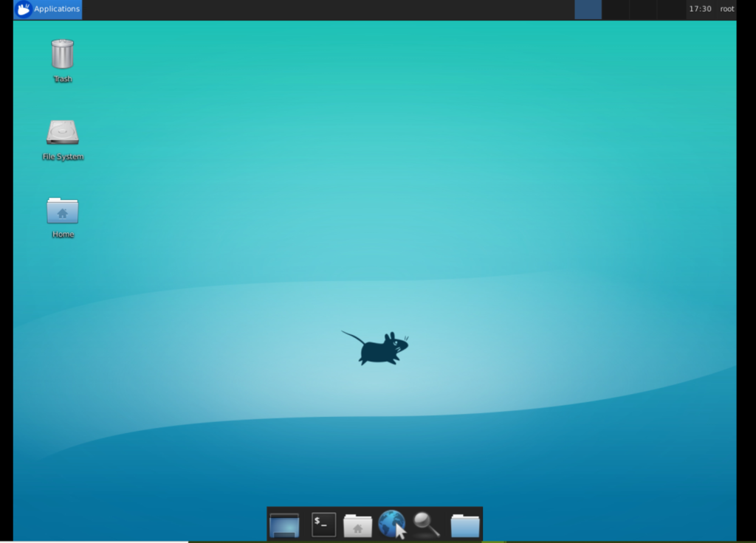The height and width of the screenshot is (543, 756).
Task: Open the File System desktop icon
Action: [62, 133]
